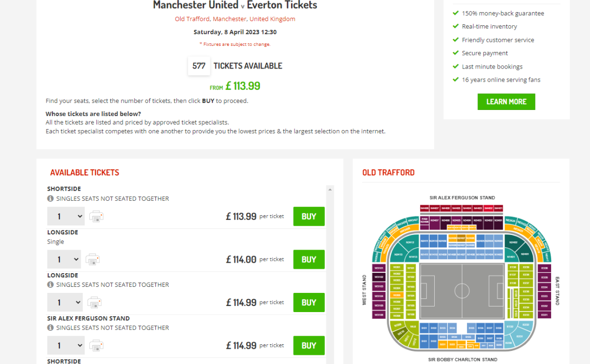The height and width of the screenshot is (364, 590).
Task: Click the info icon next to Longside singles note
Action: (x=50, y=284)
